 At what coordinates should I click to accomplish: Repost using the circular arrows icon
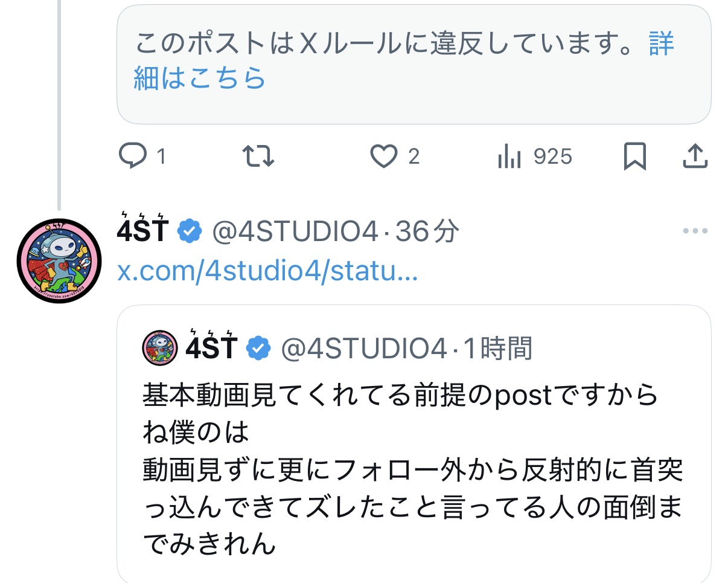[258, 157]
